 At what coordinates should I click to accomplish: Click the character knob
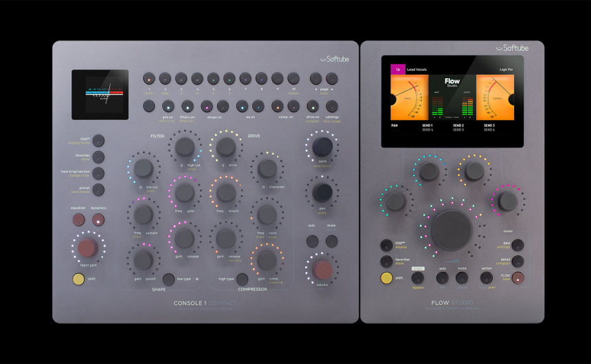coord(267,168)
